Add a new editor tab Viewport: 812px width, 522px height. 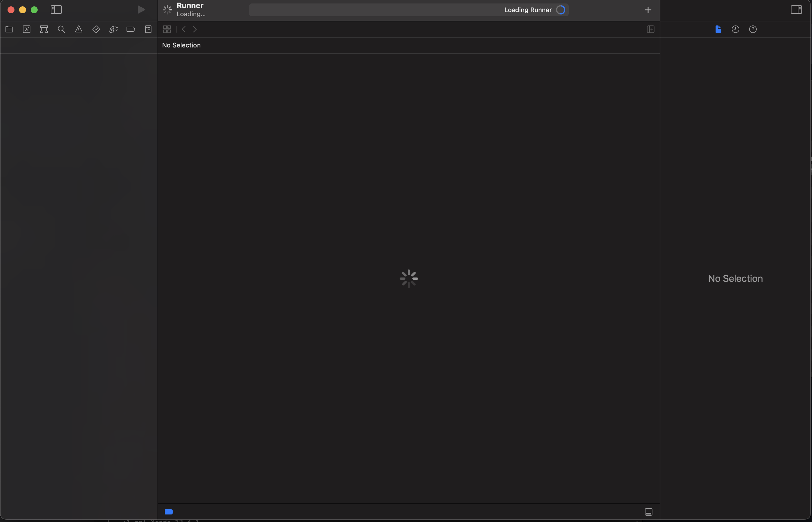(x=648, y=10)
